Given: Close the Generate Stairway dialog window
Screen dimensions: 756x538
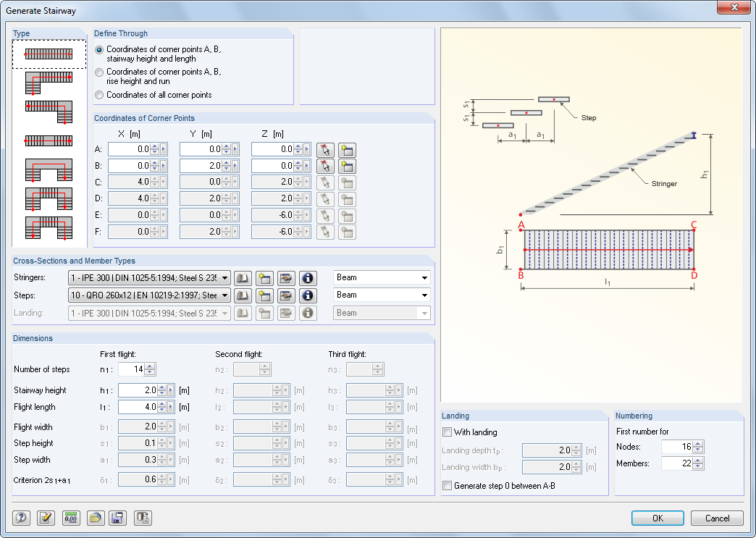Looking at the screenshot, I should 734,7.
